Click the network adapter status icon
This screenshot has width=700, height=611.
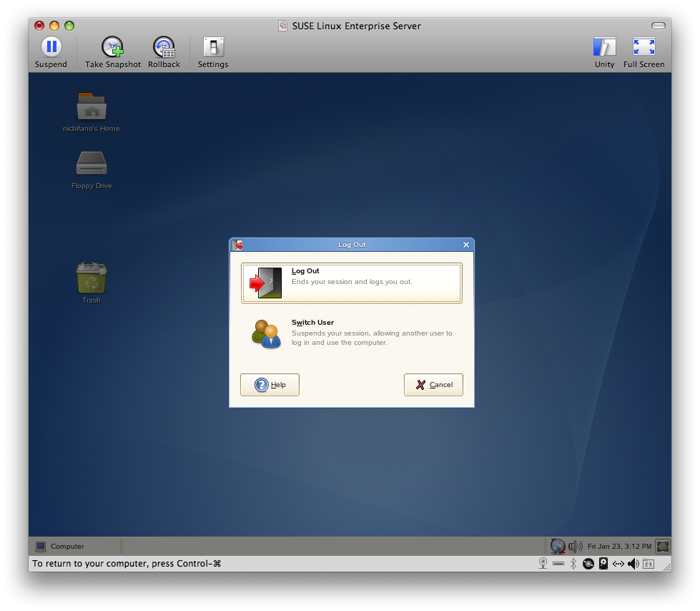point(618,564)
